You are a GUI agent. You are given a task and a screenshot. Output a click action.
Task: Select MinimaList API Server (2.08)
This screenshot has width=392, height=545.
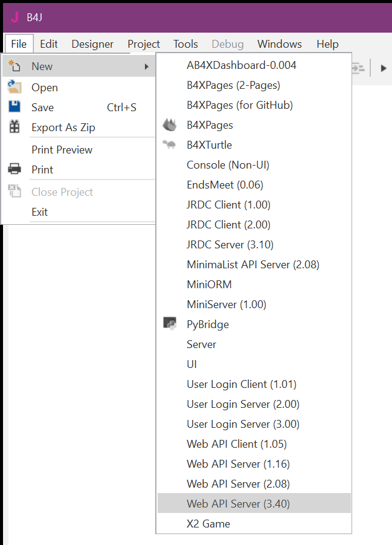[x=254, y=264]
